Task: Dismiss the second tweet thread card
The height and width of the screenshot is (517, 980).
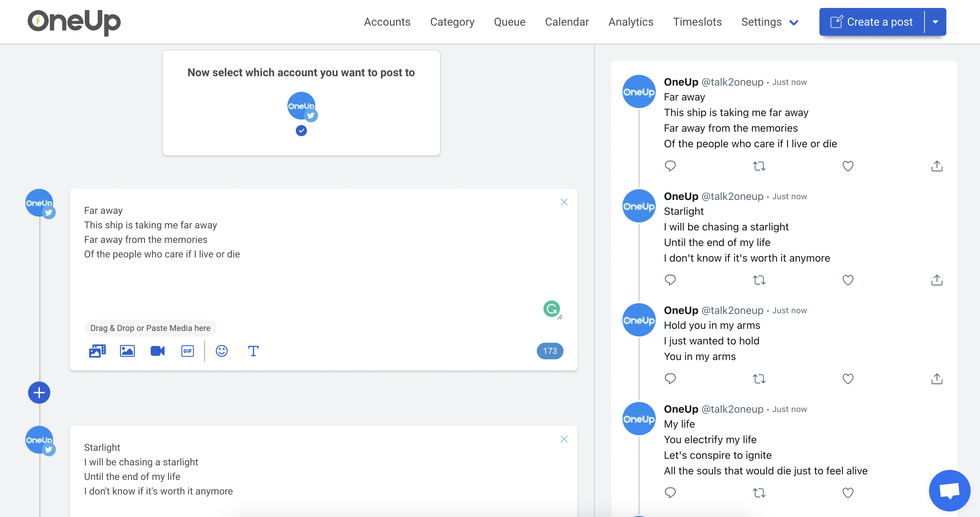Action: point(563,439)
